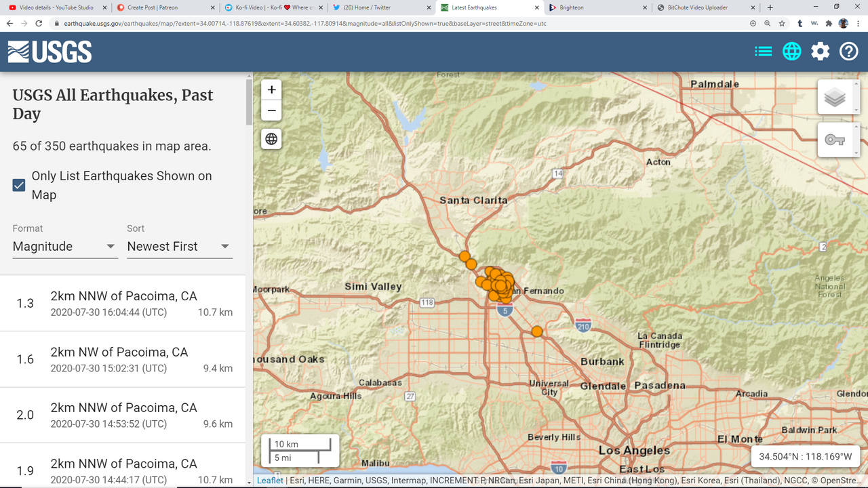
Task: Switch to the map globe icon in header
Action: click(x=791, y=52)
